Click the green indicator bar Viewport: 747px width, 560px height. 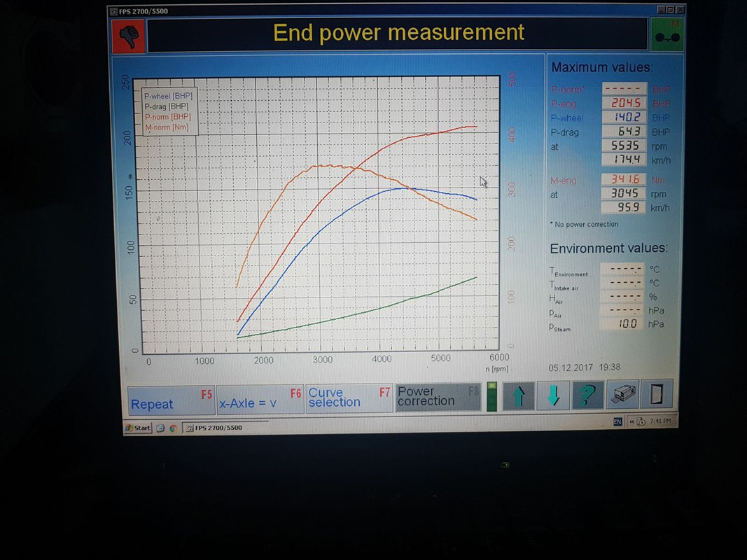click(x=491, y=396)
